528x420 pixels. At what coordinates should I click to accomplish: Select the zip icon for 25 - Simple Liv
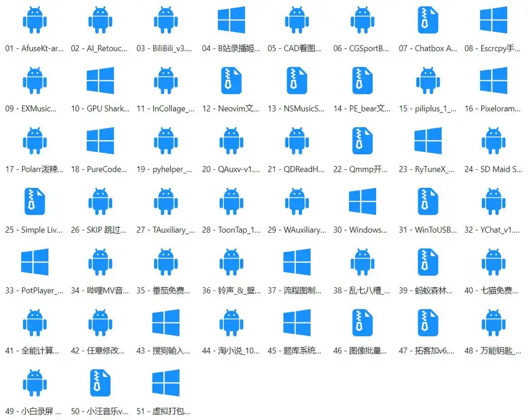[x=35, y=202]
